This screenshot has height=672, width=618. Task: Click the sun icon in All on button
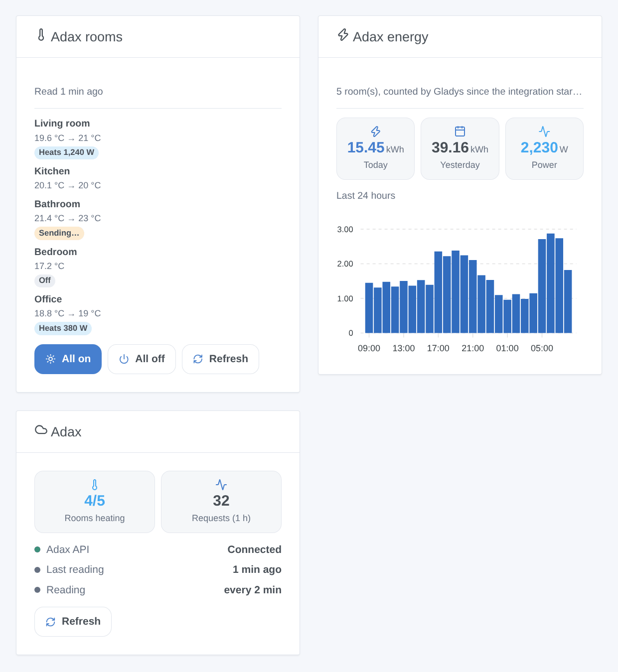[50, 359]
